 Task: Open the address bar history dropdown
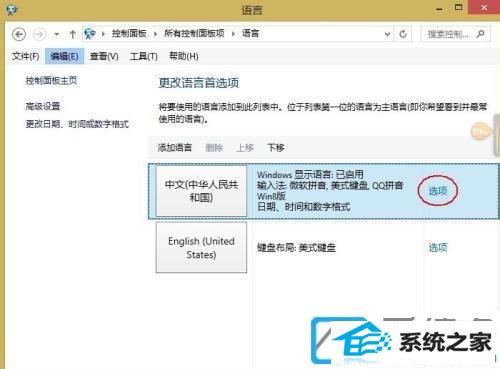[x=387, y=34]
